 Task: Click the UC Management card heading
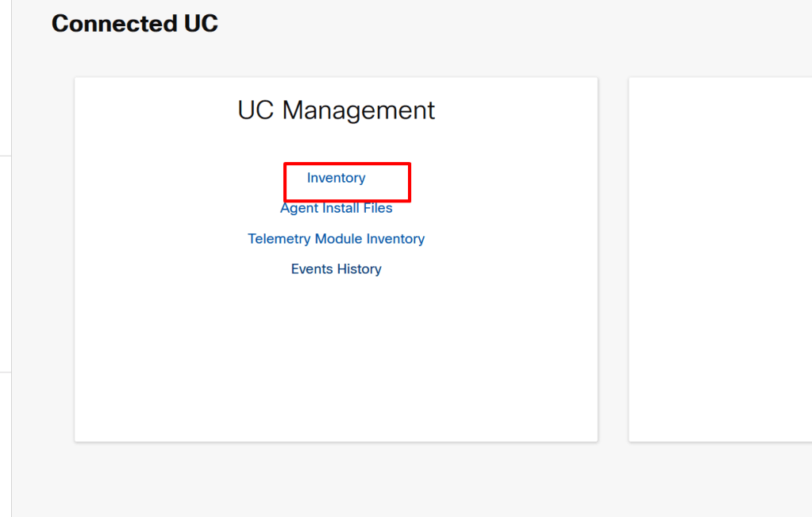(336, 110)
